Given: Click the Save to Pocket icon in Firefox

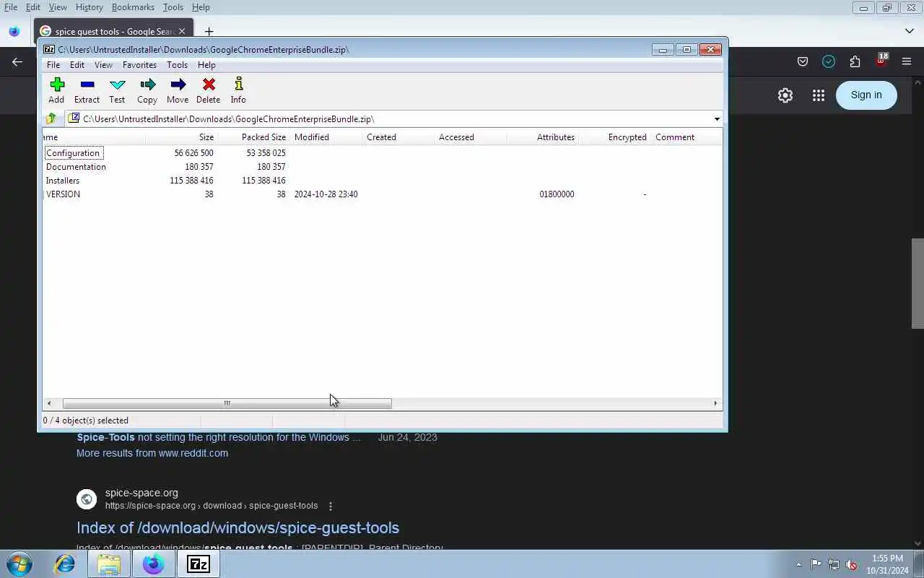Looking at the screenshot, I should pyautogui.click(x=803, y=61).
